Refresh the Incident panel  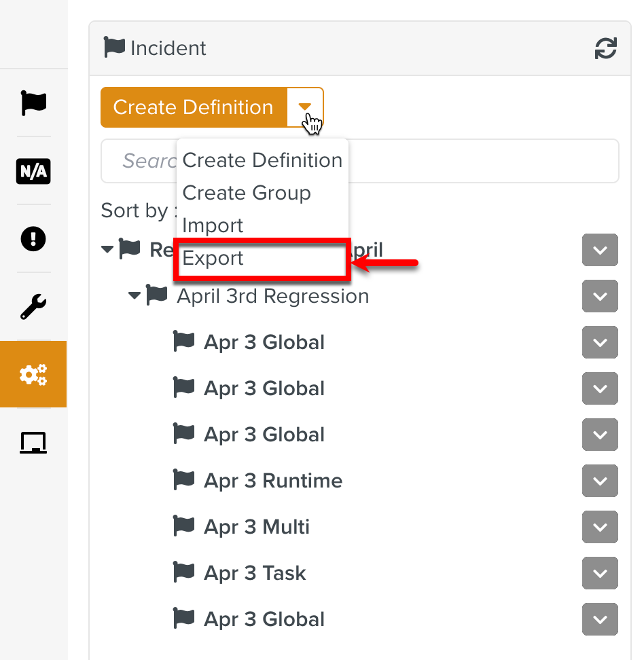[605, 48]
